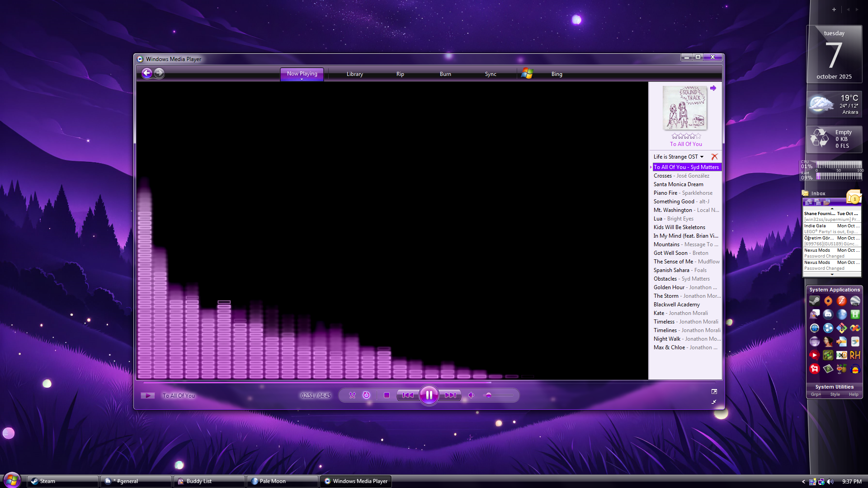Clear the playlist with the red X

tap(714, 157)
